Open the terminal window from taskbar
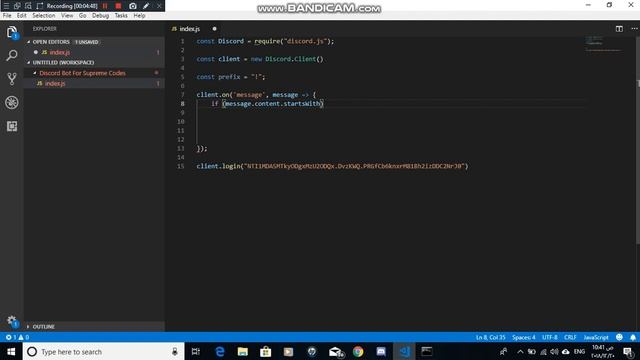 point(427,351)
